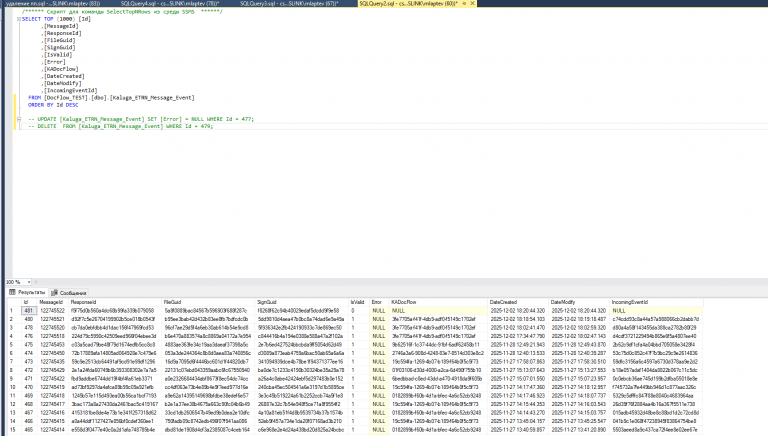This screenshot has height=436, width=768.
Task: Switch to the Результаты results tab
Action: point(27,292)
